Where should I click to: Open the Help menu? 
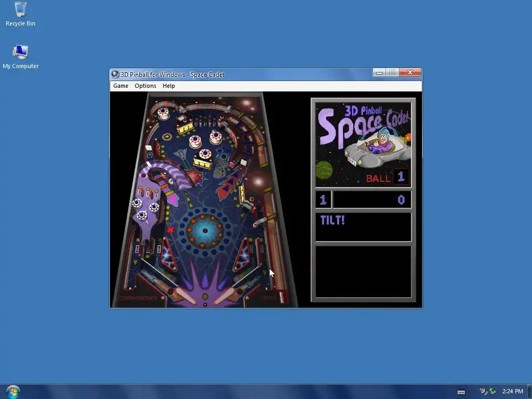[169, 86]
